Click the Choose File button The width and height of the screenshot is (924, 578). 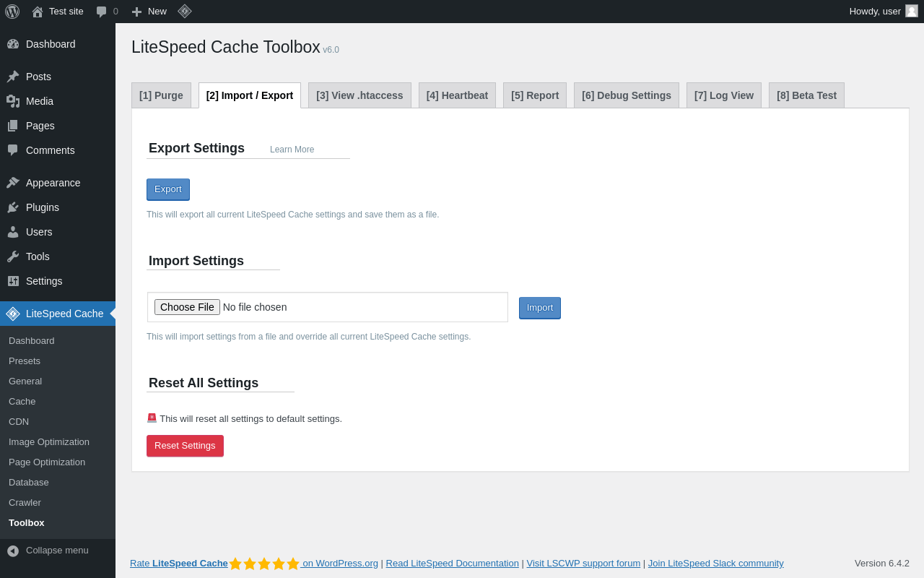click(187, 307)
